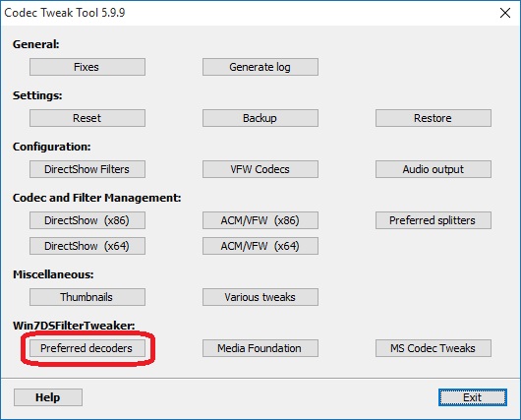The height and width of the screenshot is (420, 521).
Task: Manage DirectShow (x86) filters
Action: (87, 220)
